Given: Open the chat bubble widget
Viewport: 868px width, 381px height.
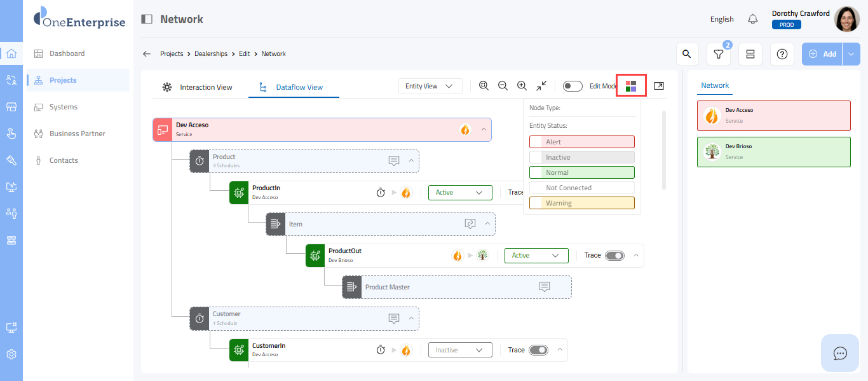Looking at the screenshot, I should (840, 353).
